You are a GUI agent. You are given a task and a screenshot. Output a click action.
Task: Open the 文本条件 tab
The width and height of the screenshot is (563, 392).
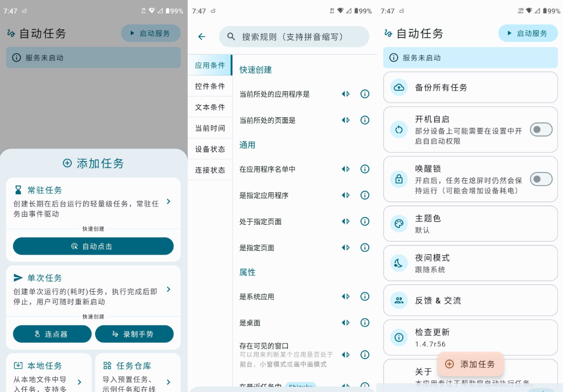tap(210, 107)
